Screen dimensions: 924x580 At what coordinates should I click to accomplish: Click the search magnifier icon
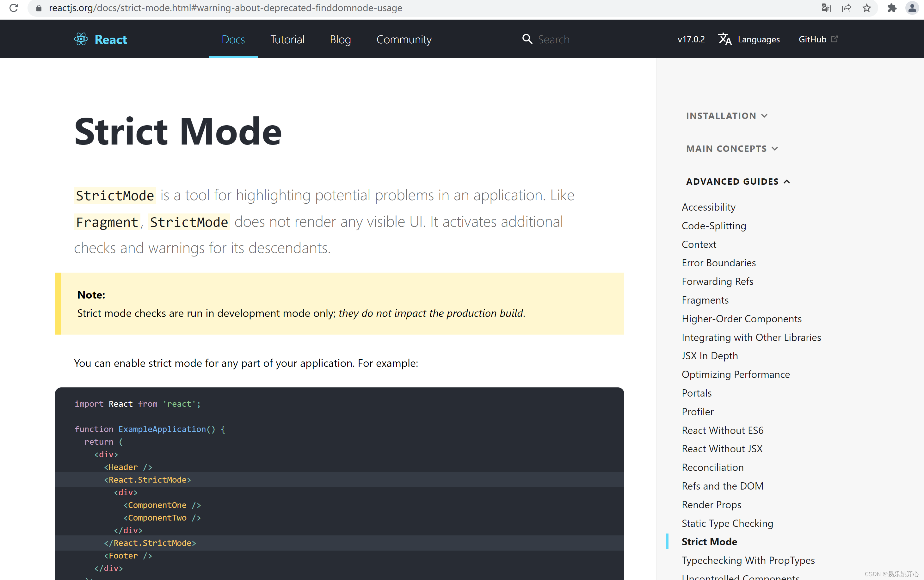(527, 39)
